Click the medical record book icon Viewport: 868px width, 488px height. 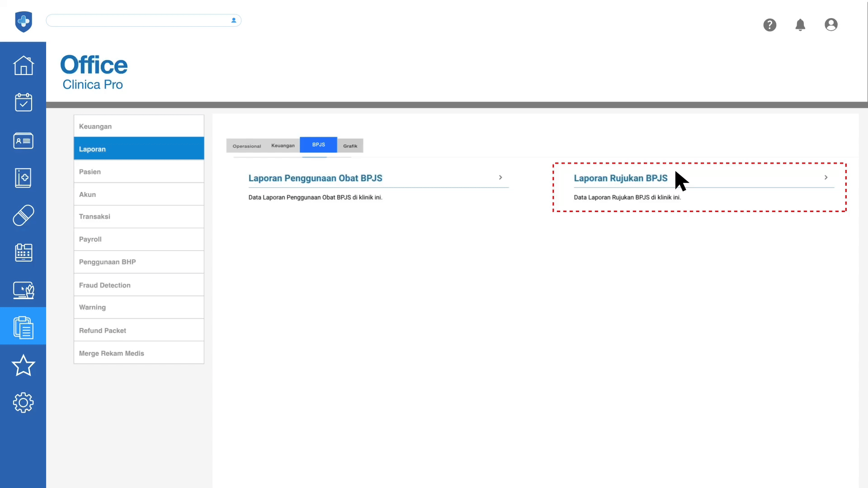(x=23, y=178)
